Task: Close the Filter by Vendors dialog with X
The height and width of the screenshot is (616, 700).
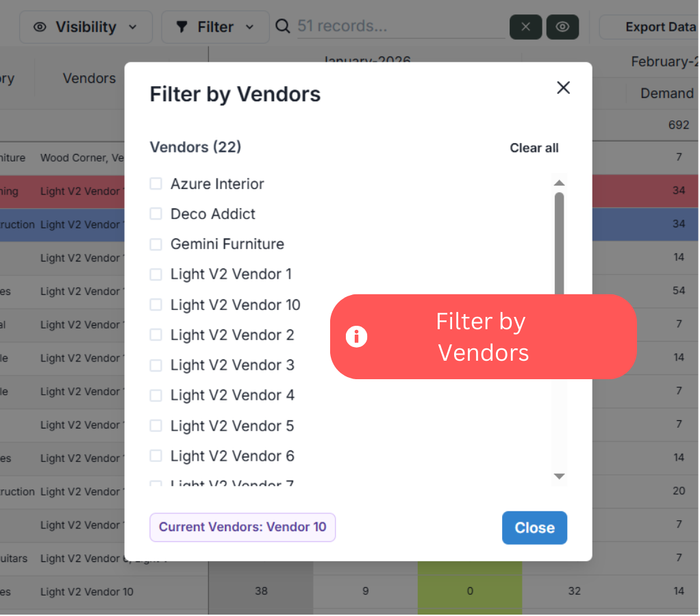Action: [x=563, y=88]
